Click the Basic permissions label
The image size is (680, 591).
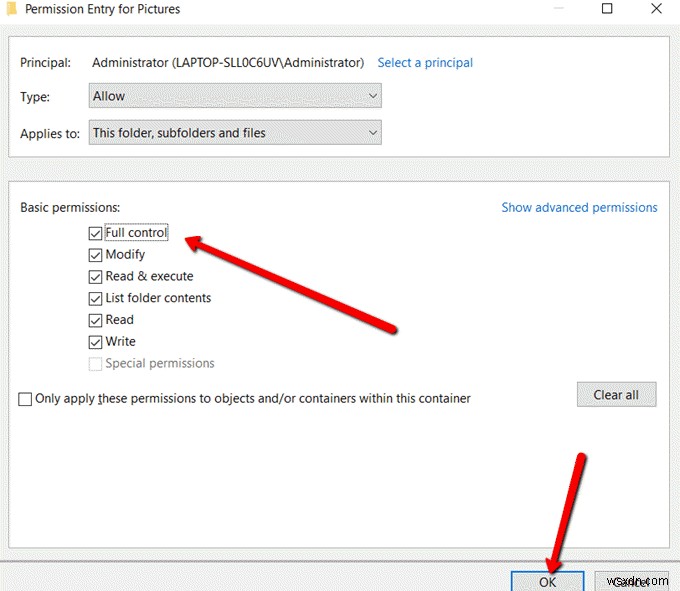pyautogui.click(x=70, y=208)
